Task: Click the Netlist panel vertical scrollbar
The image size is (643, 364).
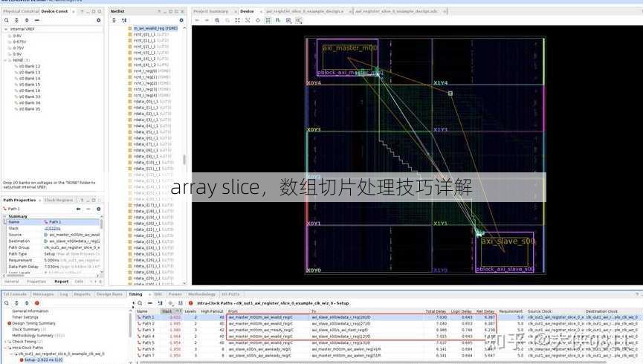Action: point(184,159)
